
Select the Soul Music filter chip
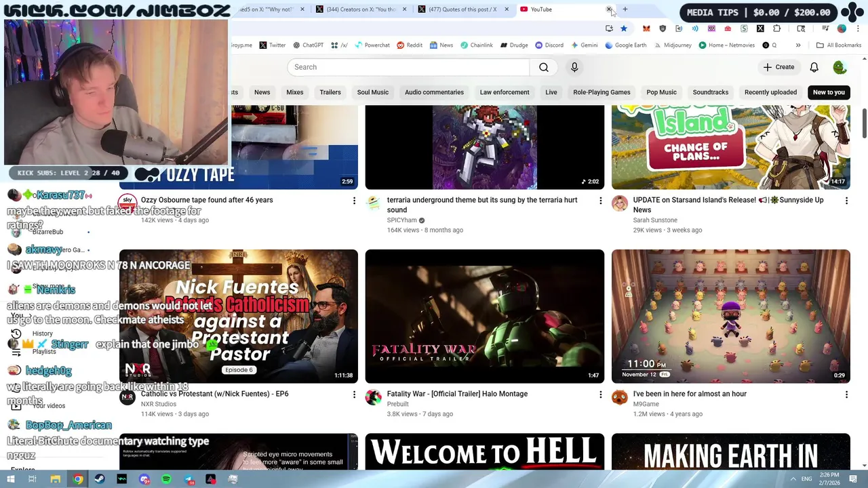coord(373,92)
